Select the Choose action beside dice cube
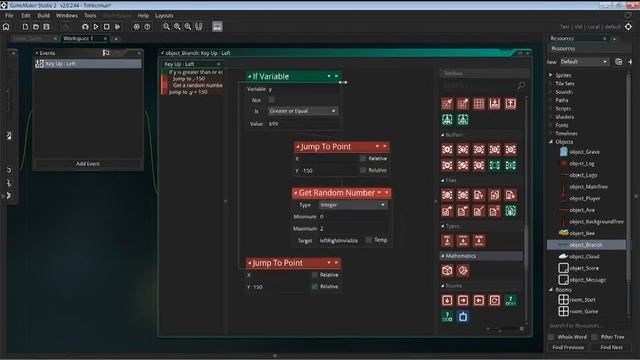This screenshot has height=360, width=640. tap(463, 270)
